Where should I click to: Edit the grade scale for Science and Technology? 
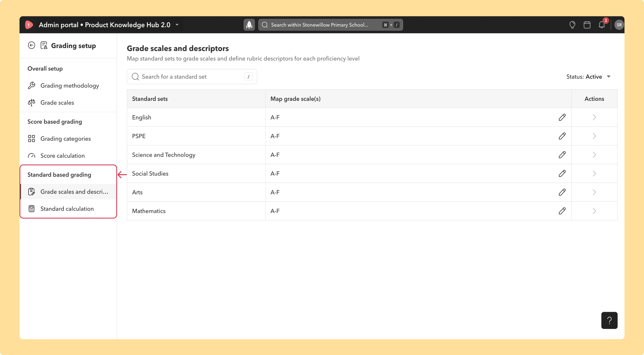pos(562,155)
